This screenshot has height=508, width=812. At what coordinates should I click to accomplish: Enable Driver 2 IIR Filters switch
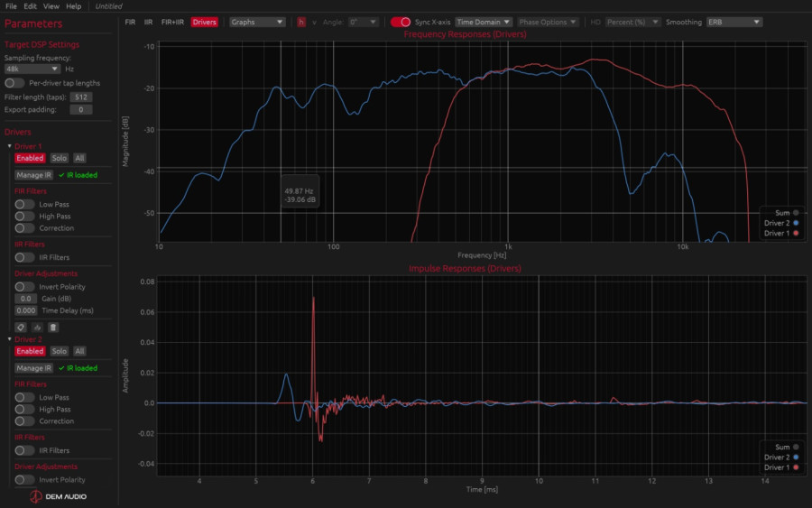(24, 450)
